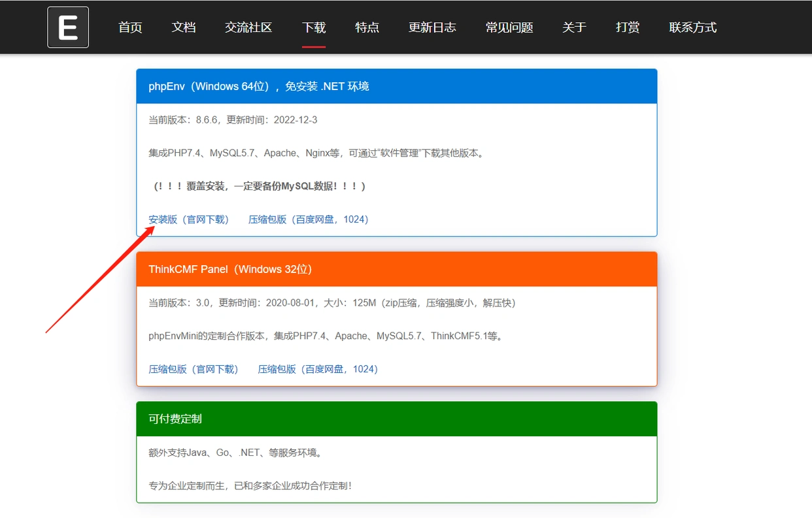Open the 交流社区 page
The width and height of the screenshot is (812, 518).
[x=248, y=27]
